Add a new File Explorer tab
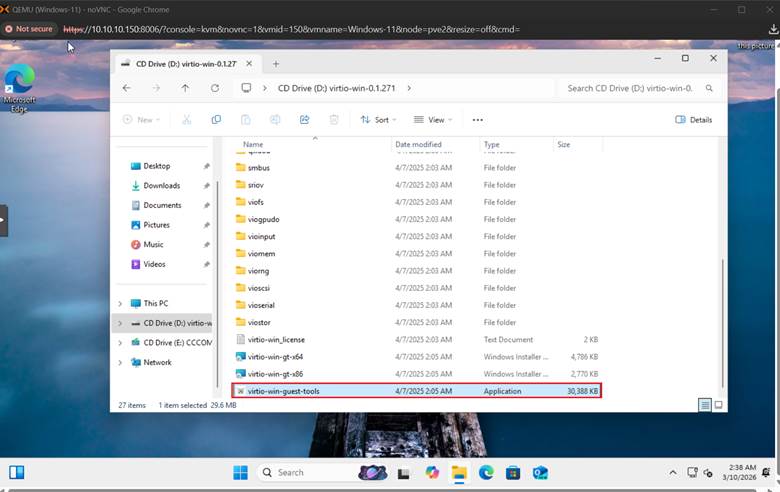 point(276,62)
